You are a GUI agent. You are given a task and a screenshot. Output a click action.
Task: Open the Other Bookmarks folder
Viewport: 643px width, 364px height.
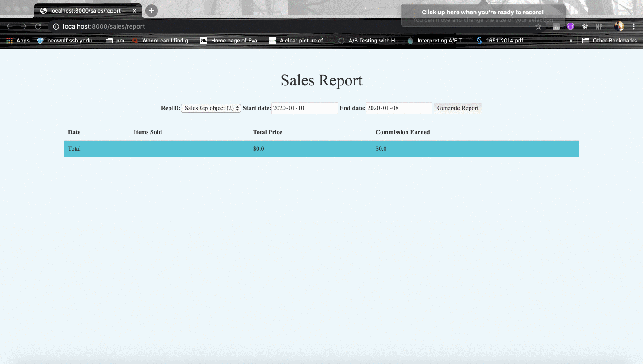[609, 41]
